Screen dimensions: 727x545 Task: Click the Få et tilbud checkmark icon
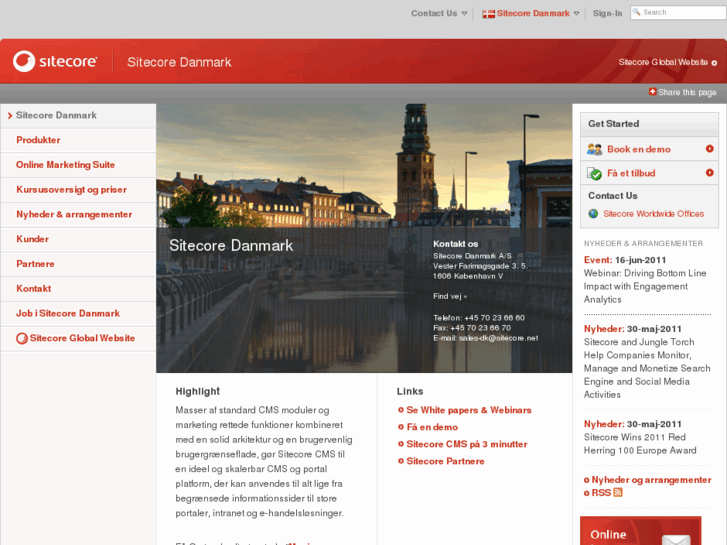coord(594,173)
